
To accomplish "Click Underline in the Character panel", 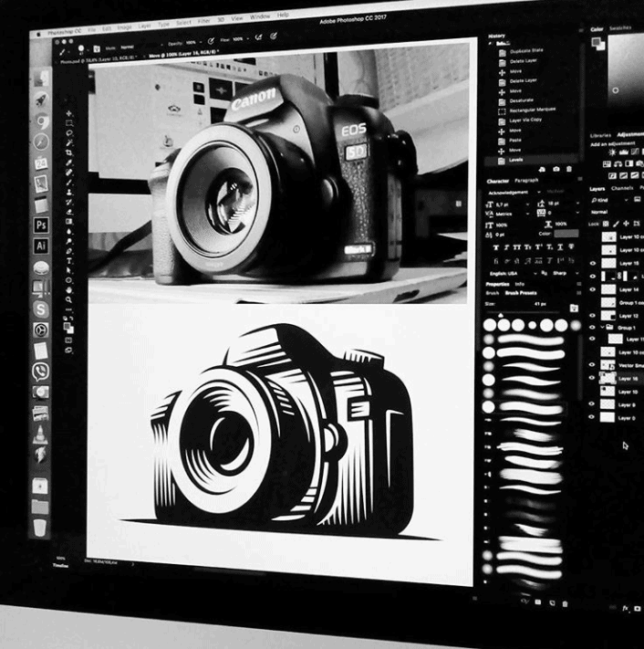I will tap(560, 247).
